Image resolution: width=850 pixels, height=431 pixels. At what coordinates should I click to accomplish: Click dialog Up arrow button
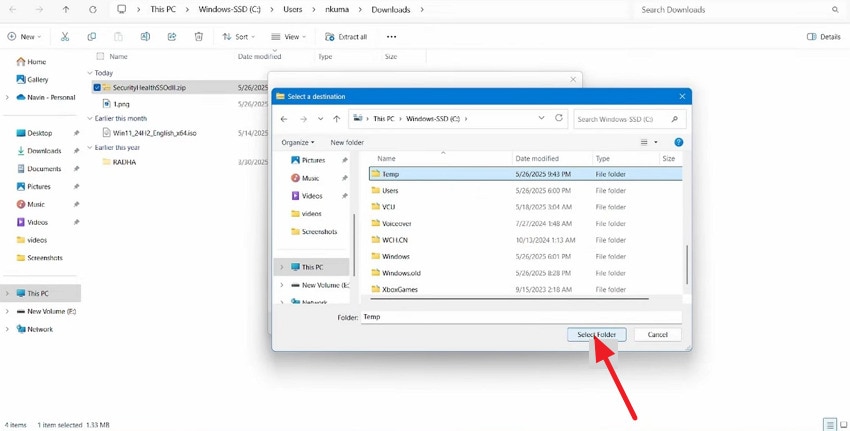click(x=337, y=119)
